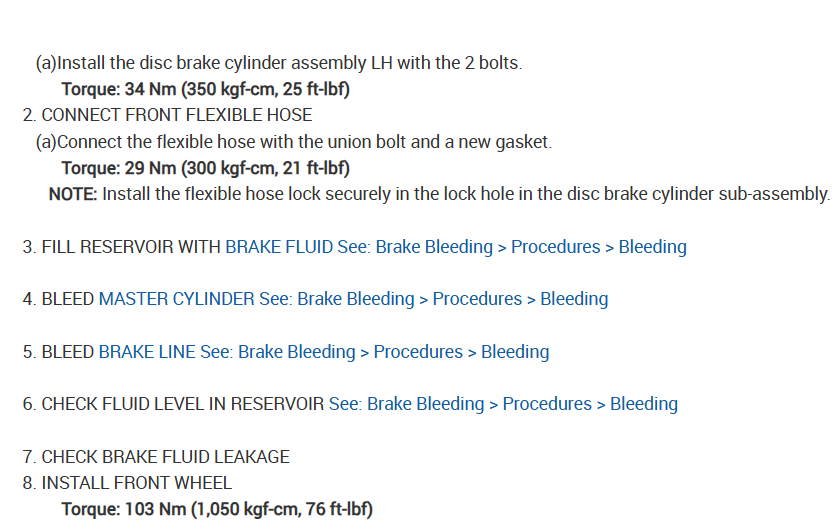Click the CHECK FLUID LEVEL IN RESERVOIR text
The image size is (833, 532).
(183, 404)
